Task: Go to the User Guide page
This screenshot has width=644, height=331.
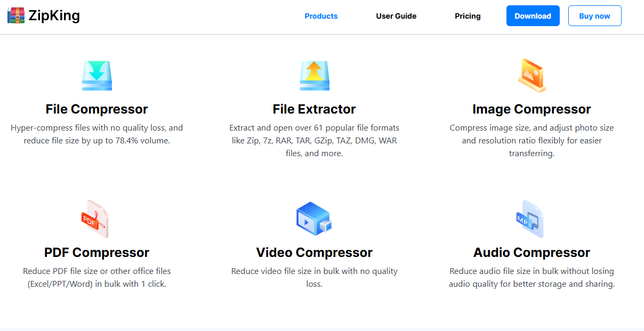Action: [396, 16]
